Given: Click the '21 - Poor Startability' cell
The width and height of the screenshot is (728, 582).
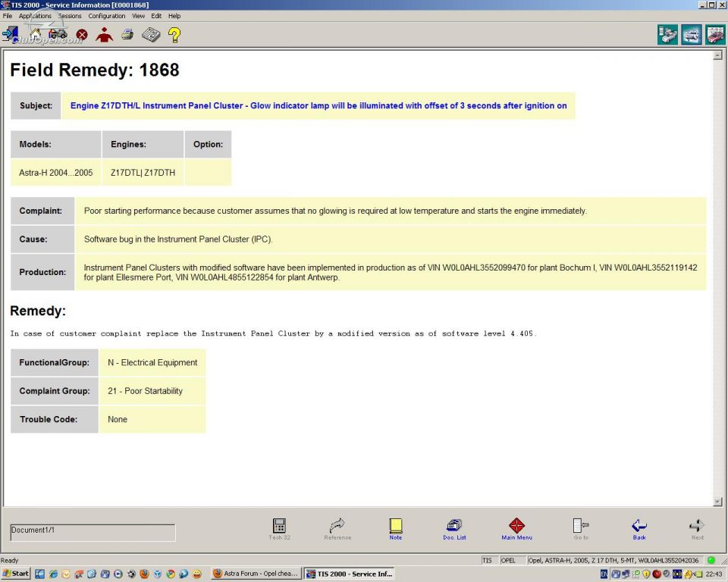Looking at the screenshot, I should [152, 391].
